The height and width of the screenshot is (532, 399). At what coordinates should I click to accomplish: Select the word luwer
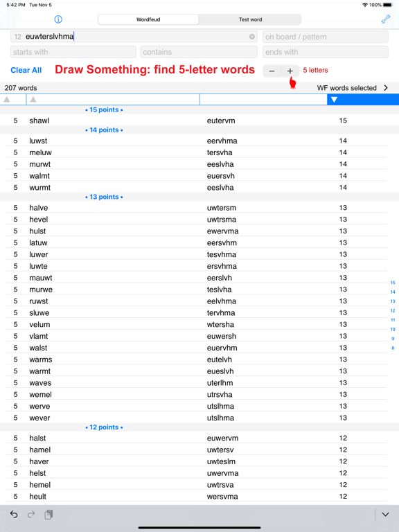(x=38, y=254)
